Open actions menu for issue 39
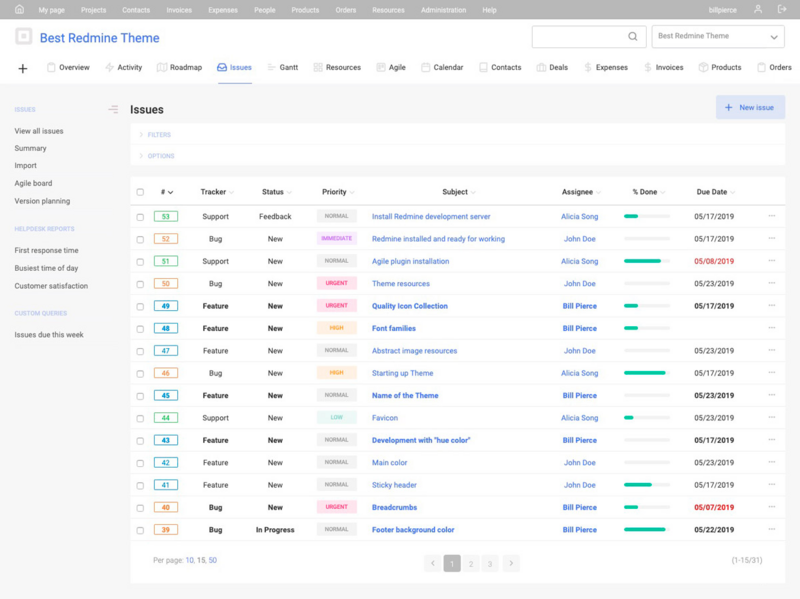The image size is (800, 599). click(772, 530)
